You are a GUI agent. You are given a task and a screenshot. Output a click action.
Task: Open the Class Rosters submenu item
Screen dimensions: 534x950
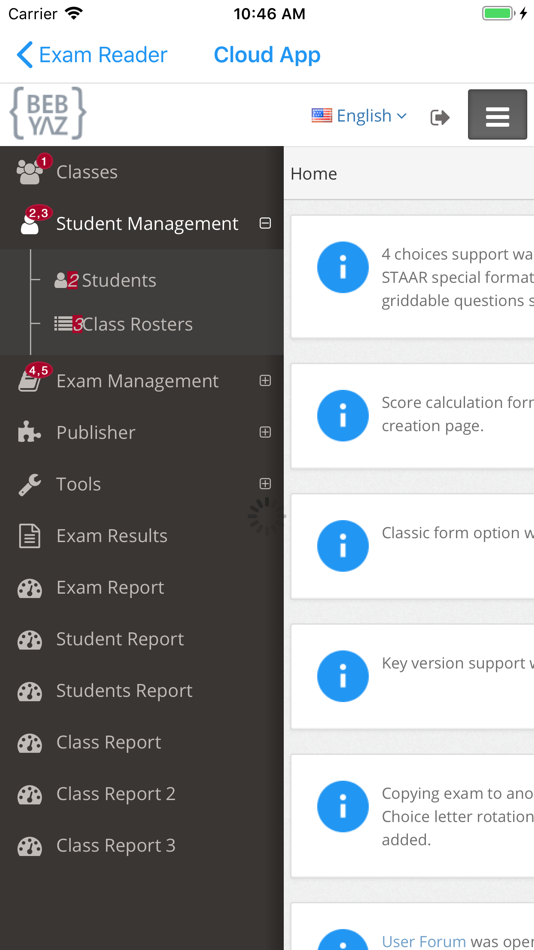tap(138, 325)
